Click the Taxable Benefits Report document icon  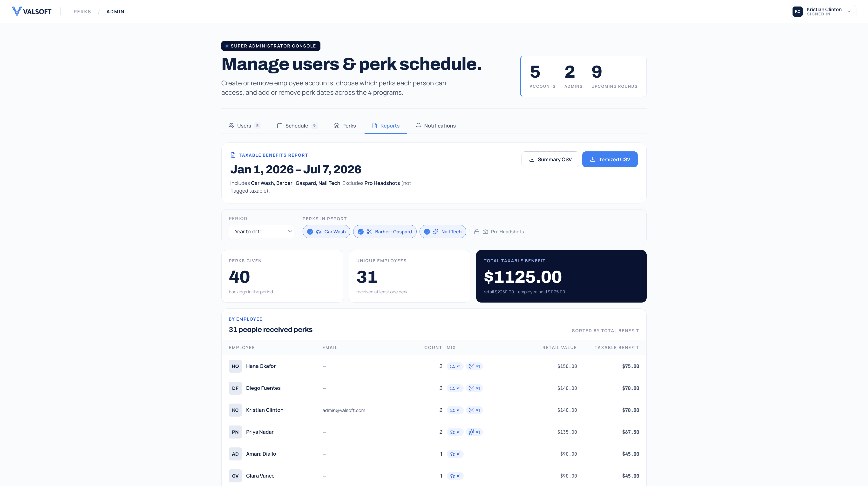tap(233, 155)
